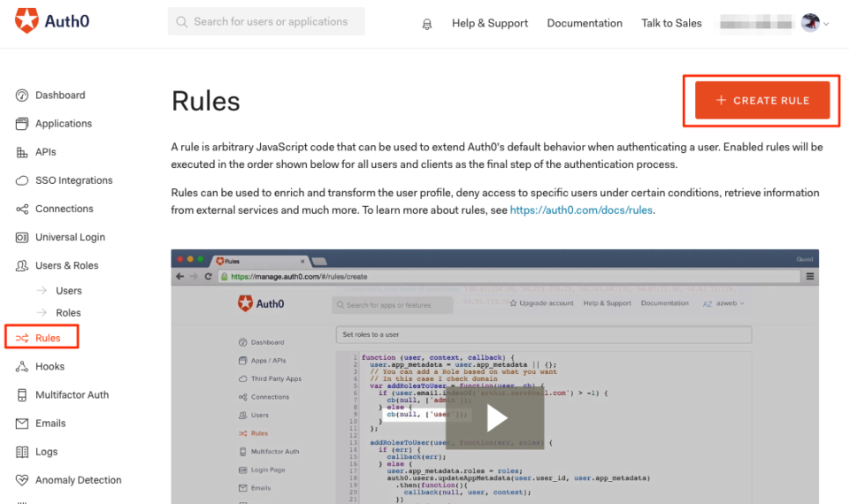Click the Anomaly Detection heart icon
Image resolution: width=849 pixels, height=504 pixels.
click(x=21, y=479)
